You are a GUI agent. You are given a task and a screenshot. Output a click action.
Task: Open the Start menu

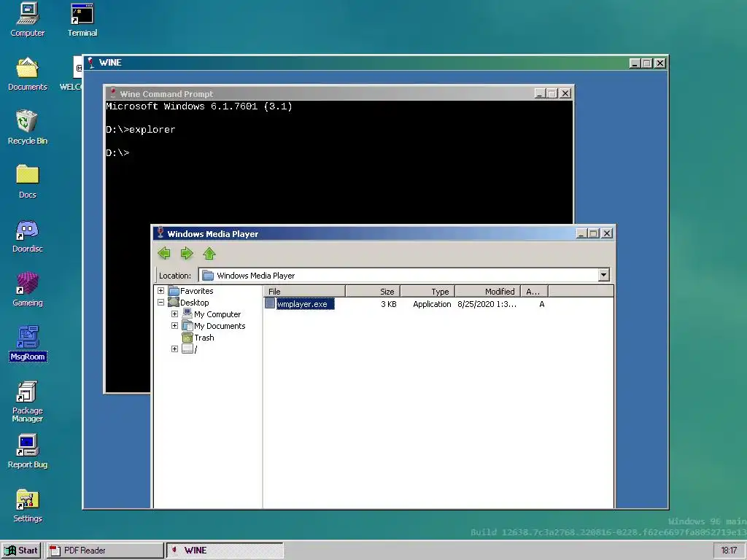pyautogui.click(x=22, y=551)
